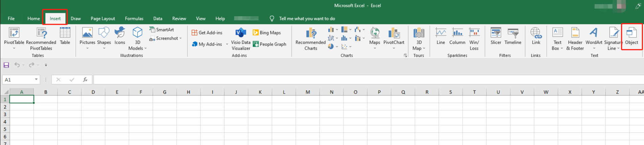
Task: Open the Pictures menu
Action: coord(87,38)
